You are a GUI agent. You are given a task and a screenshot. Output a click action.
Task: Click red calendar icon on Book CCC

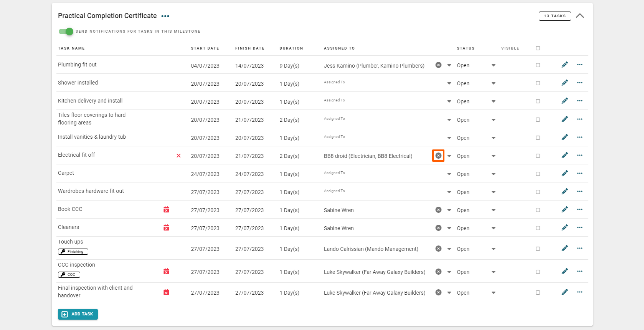click(166, 210)
